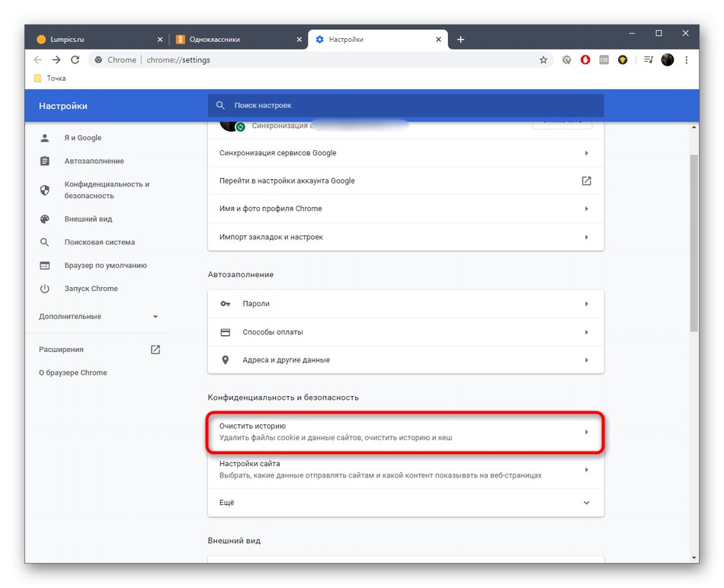Open Очистить историю
This screenshot has height=588, width=724.
click(406, 432)
